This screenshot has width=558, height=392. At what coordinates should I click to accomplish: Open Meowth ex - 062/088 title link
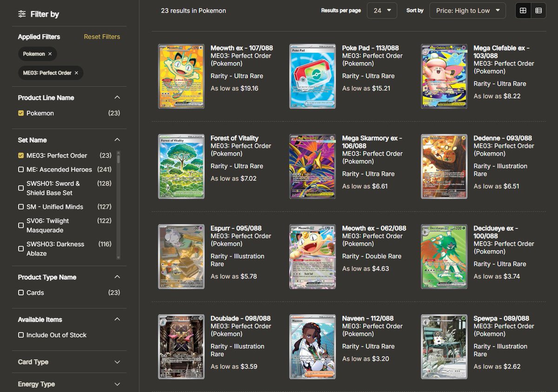[374, 228]
